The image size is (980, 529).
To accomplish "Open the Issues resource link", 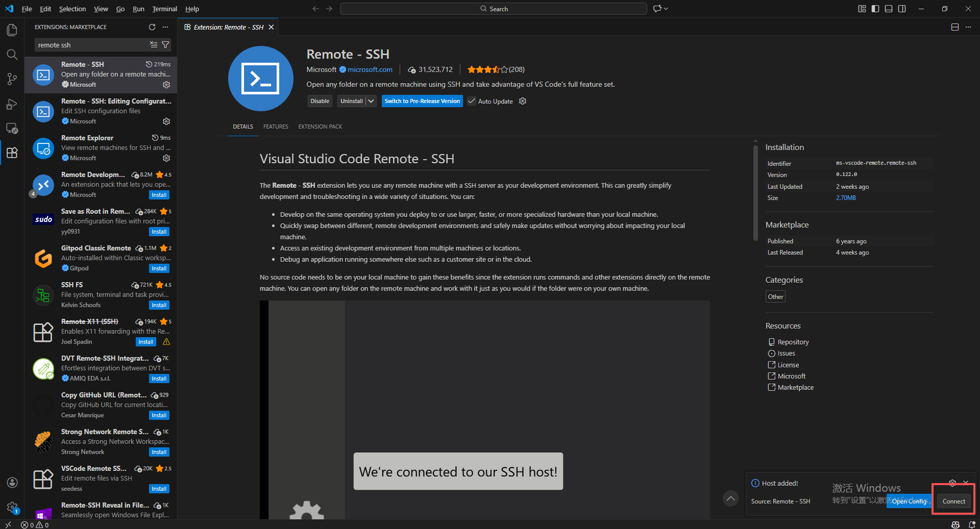I will (x=786, y=353).
